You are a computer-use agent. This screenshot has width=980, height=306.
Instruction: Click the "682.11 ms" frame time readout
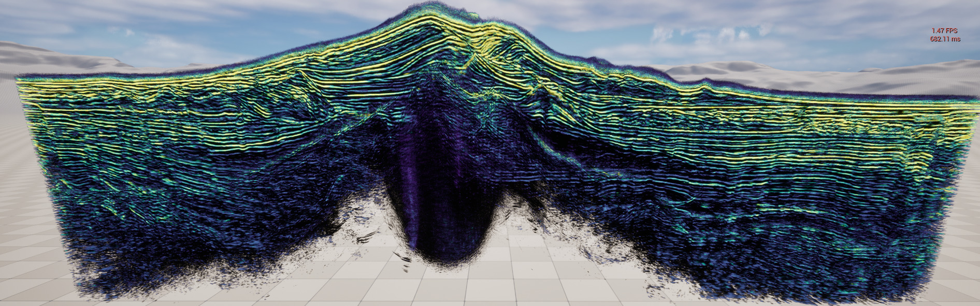coord(945,39)
